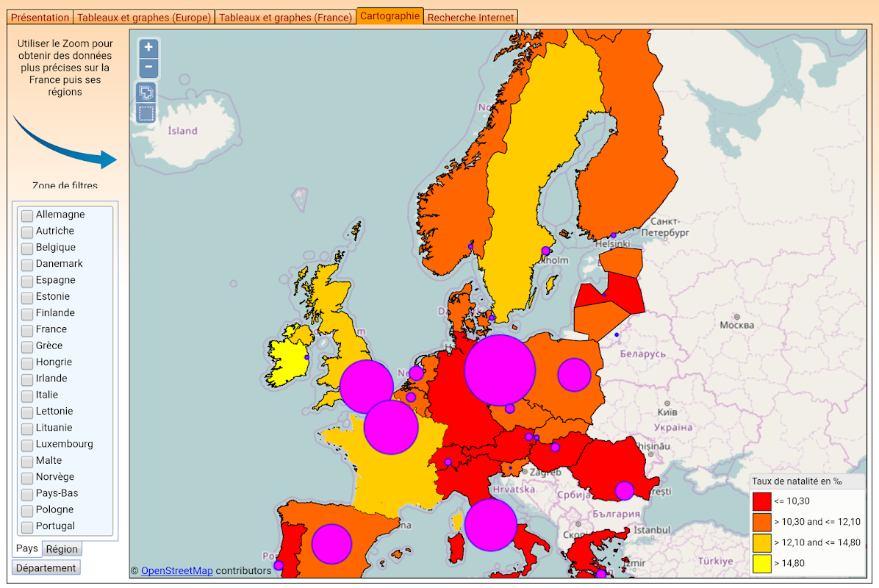Viewport: 879px width, 588px height.
Task: Open the Présentation tab
Action: (x=40, y=18)
